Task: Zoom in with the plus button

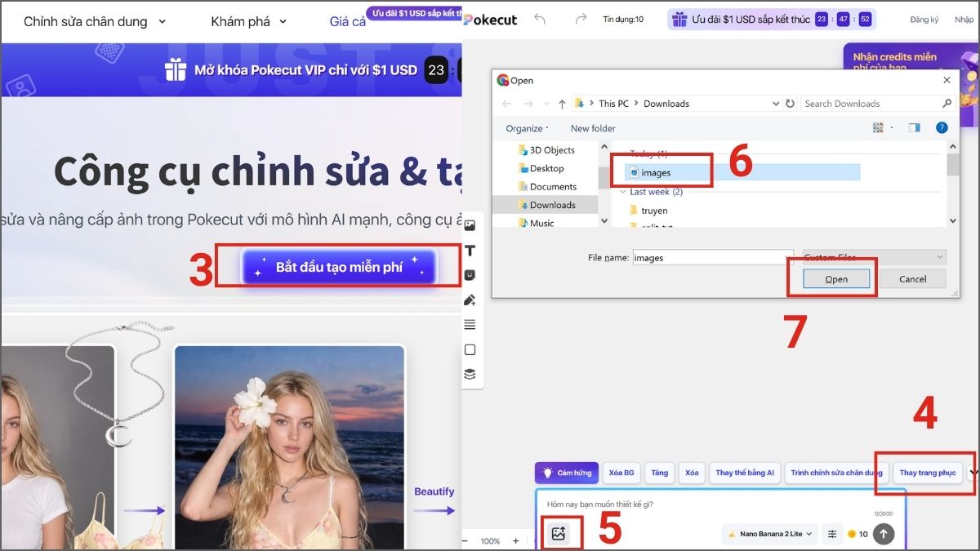Action: [515, 540]
